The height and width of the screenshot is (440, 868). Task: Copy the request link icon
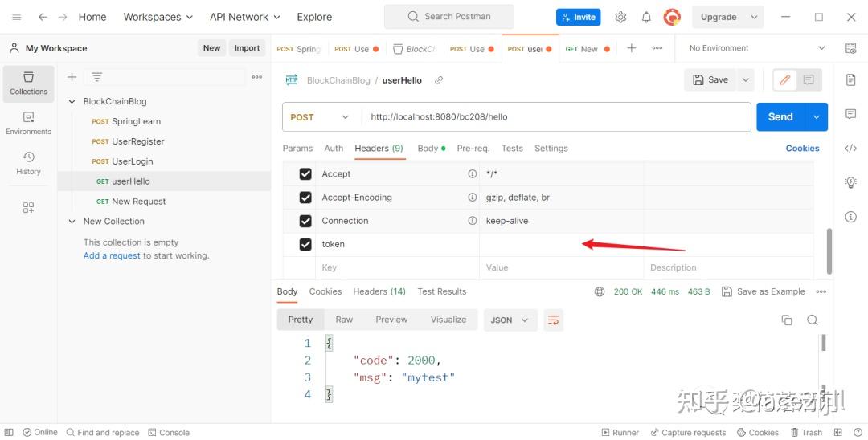439,80
